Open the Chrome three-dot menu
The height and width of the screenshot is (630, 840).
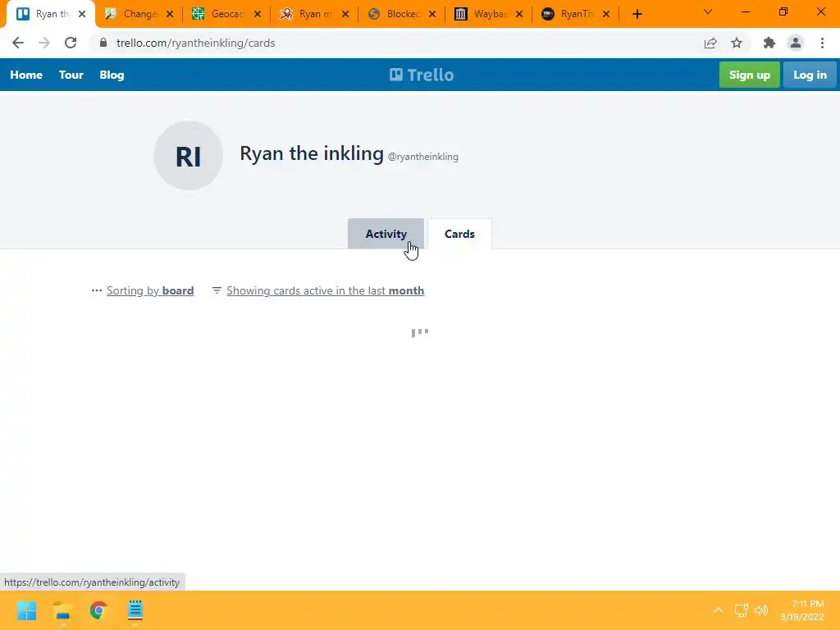click(x=822, y=43)
